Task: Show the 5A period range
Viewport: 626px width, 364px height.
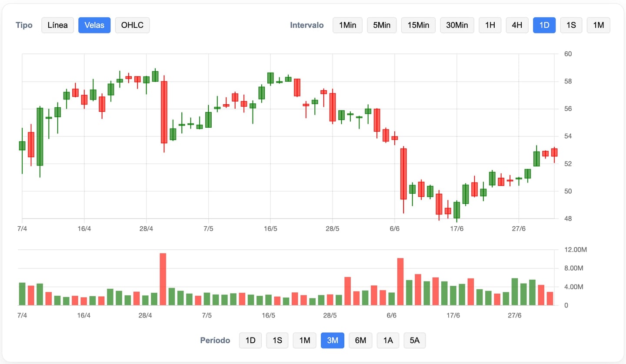Action: click(x=415, y=341)
